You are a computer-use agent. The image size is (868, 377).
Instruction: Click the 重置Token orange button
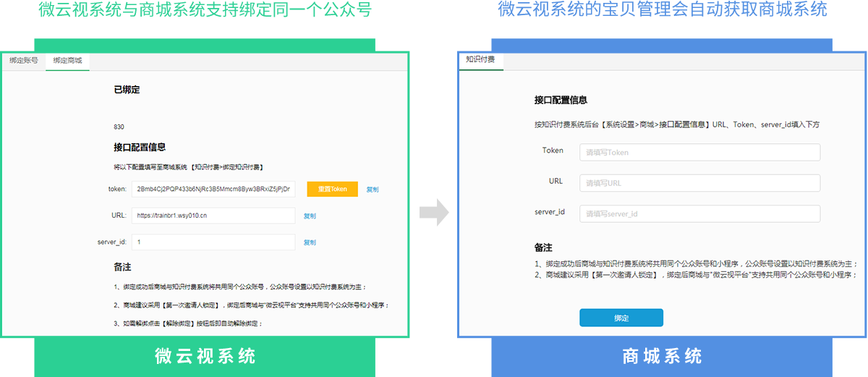[332, 189]
